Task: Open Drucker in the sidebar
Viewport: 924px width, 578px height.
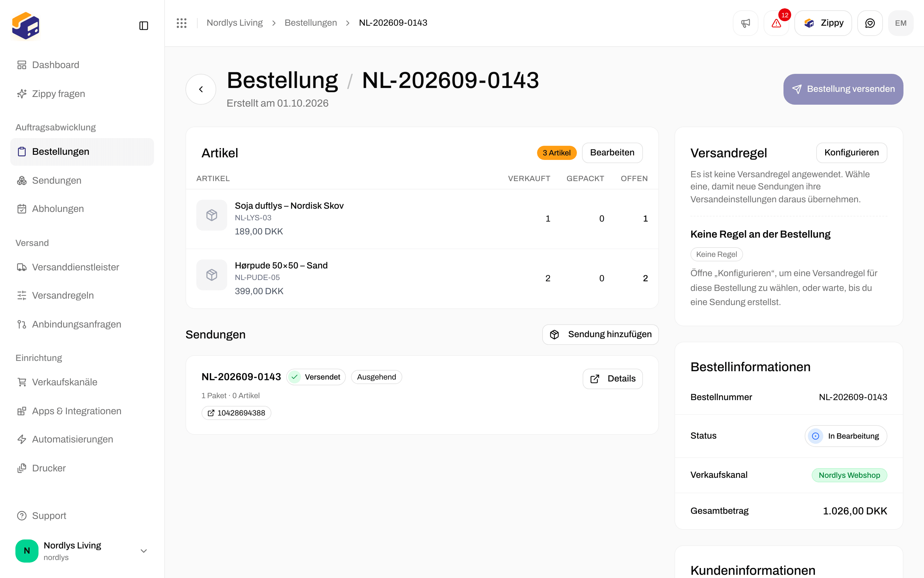Action: point(82,468)
